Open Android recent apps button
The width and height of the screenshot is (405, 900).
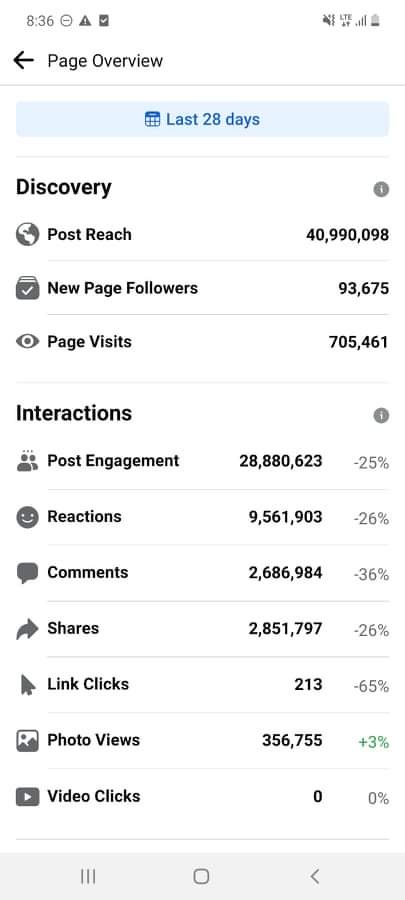coord(88,876)
